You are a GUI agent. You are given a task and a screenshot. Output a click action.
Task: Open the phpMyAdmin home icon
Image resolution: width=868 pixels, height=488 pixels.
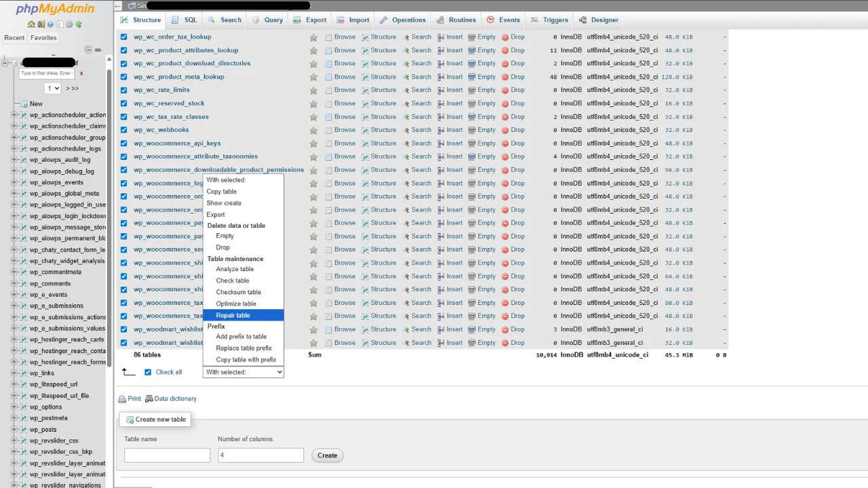click(31, 24)
